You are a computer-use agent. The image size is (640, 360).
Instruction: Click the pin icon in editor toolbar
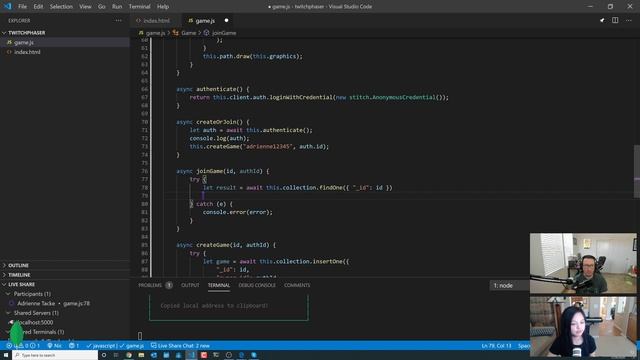(602, 20)
